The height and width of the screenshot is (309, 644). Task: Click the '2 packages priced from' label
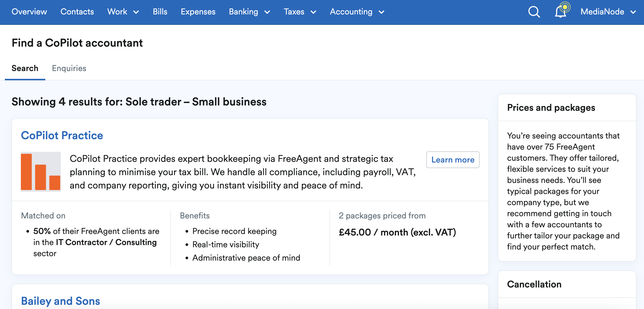click(x=382, y=216)
